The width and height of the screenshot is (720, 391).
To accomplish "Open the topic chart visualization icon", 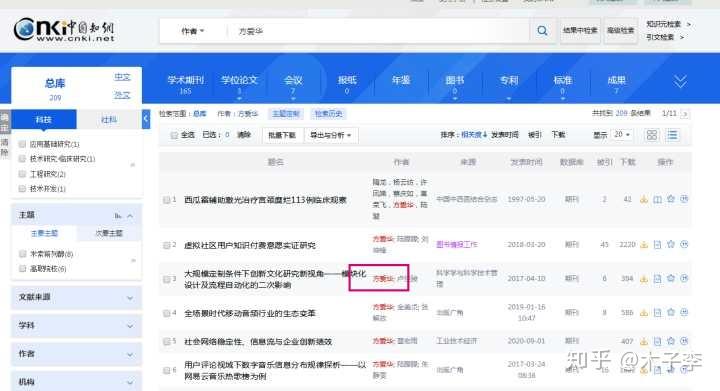I will click(118, 215).
